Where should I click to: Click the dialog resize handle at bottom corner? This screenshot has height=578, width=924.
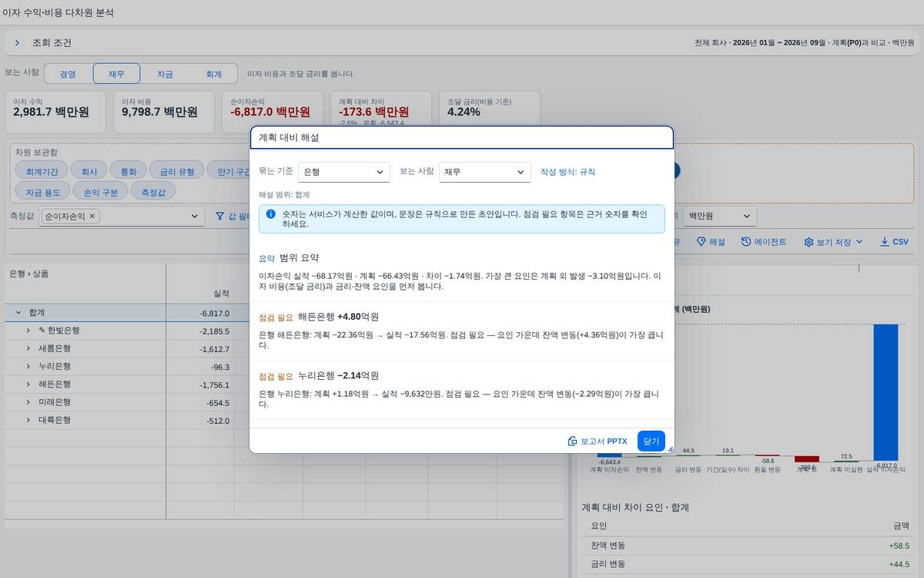670,449
